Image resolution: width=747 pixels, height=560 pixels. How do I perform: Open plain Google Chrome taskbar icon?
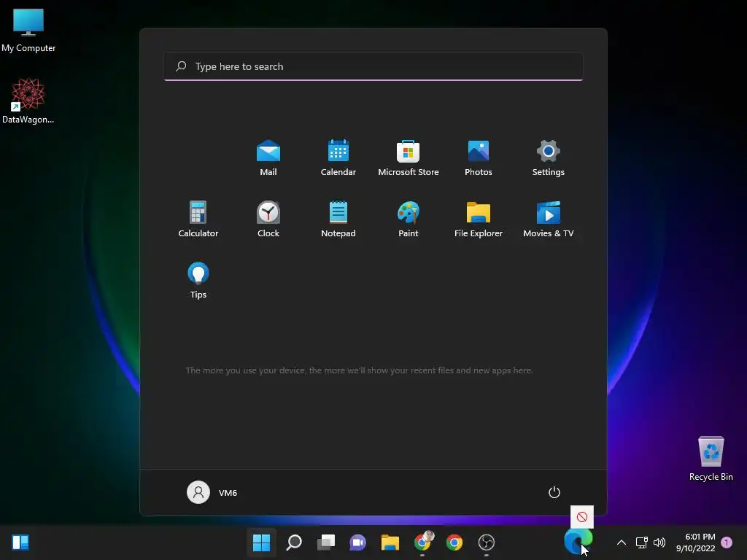pos(454,542)
